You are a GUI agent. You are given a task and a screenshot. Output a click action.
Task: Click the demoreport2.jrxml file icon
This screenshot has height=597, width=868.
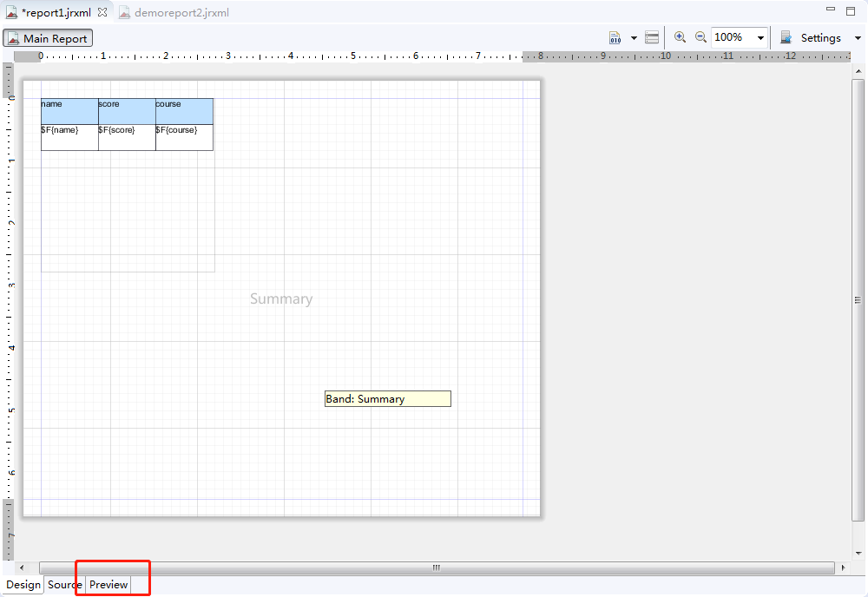tap(123, 12)
